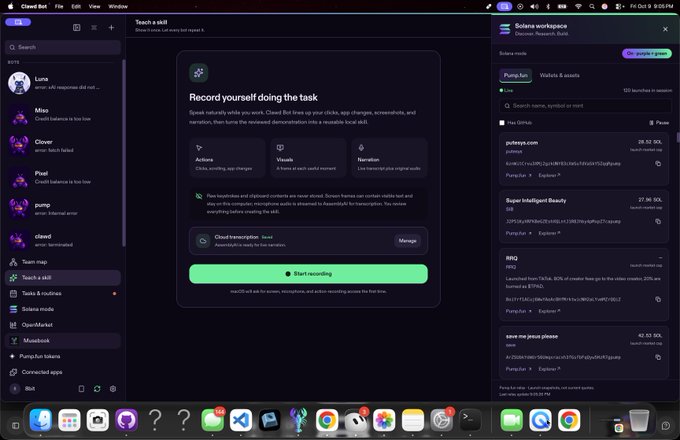
Task: Open the Clover bot chat
Action: tap(63, 146)
